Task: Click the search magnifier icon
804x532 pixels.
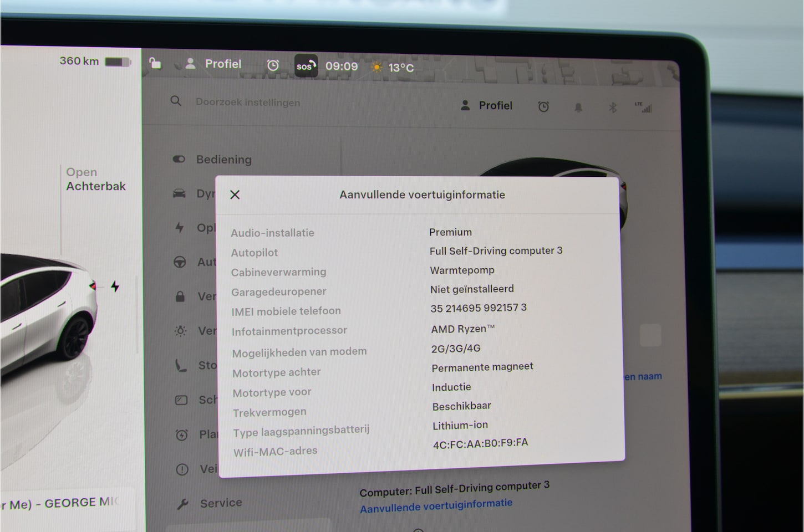Action: (176, 101)
